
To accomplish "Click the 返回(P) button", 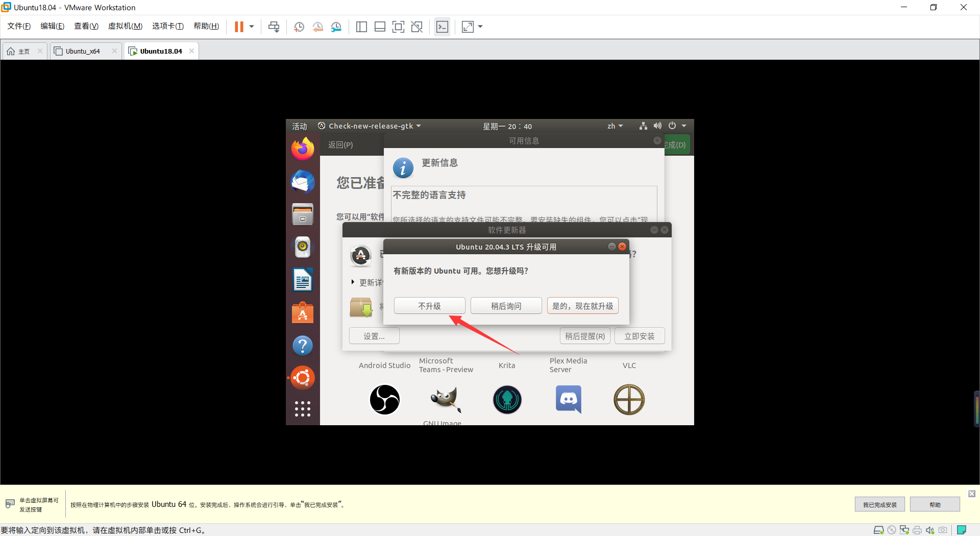I will tap(340, 145).
